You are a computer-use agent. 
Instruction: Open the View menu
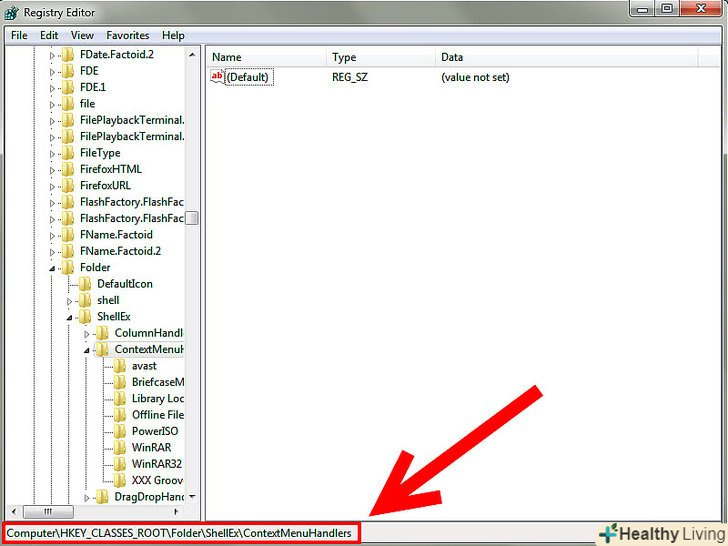click(x=82, y=35)
